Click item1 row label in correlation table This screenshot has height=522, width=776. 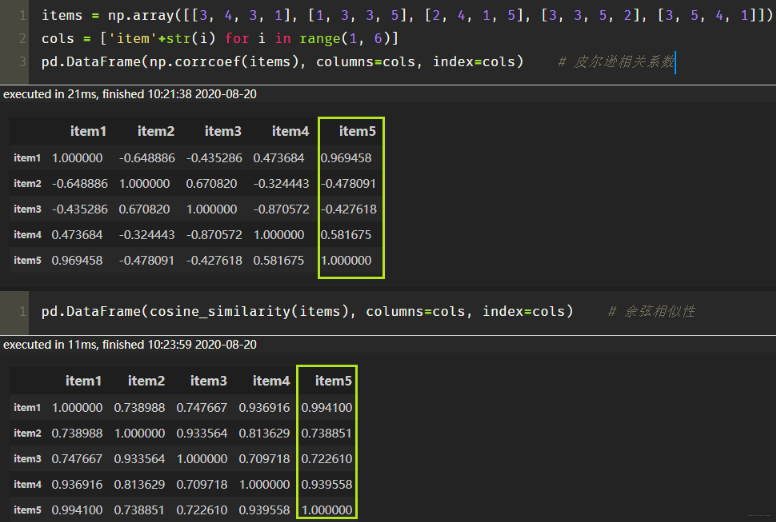[27, 158]
